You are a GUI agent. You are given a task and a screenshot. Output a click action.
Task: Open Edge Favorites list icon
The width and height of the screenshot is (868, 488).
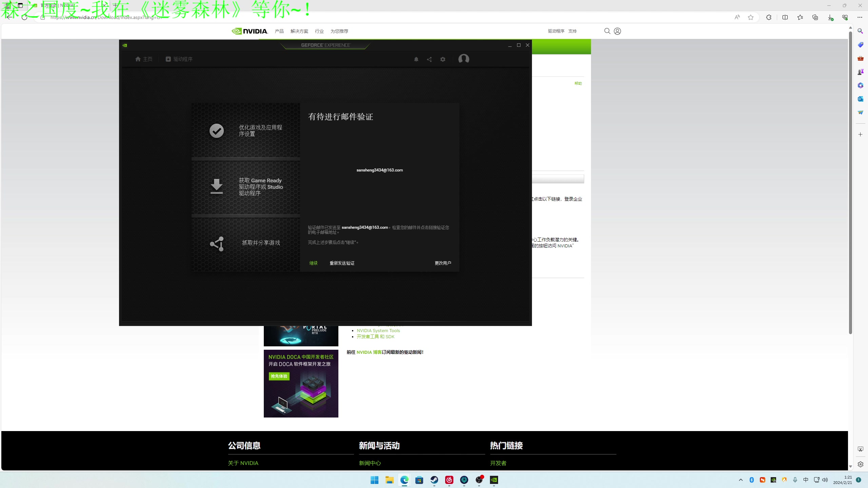800,17
